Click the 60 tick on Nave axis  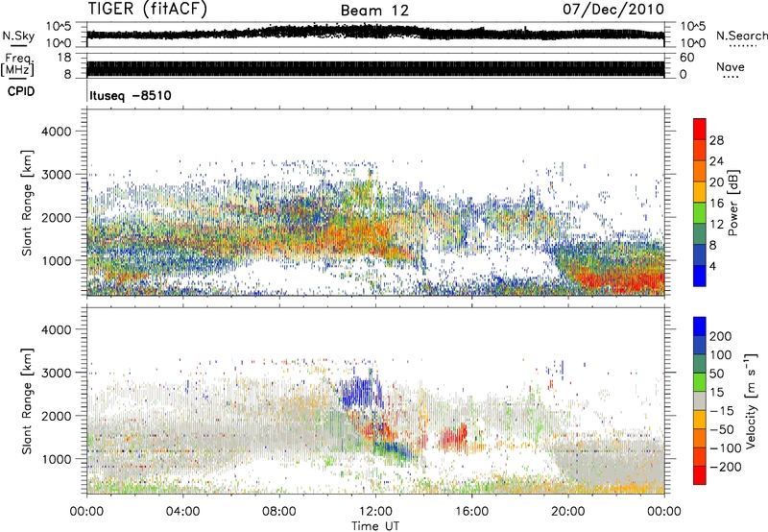tap(686, 58)
